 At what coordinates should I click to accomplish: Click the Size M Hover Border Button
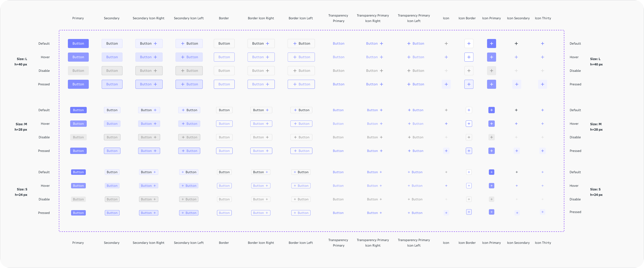(x=224, y=124)
